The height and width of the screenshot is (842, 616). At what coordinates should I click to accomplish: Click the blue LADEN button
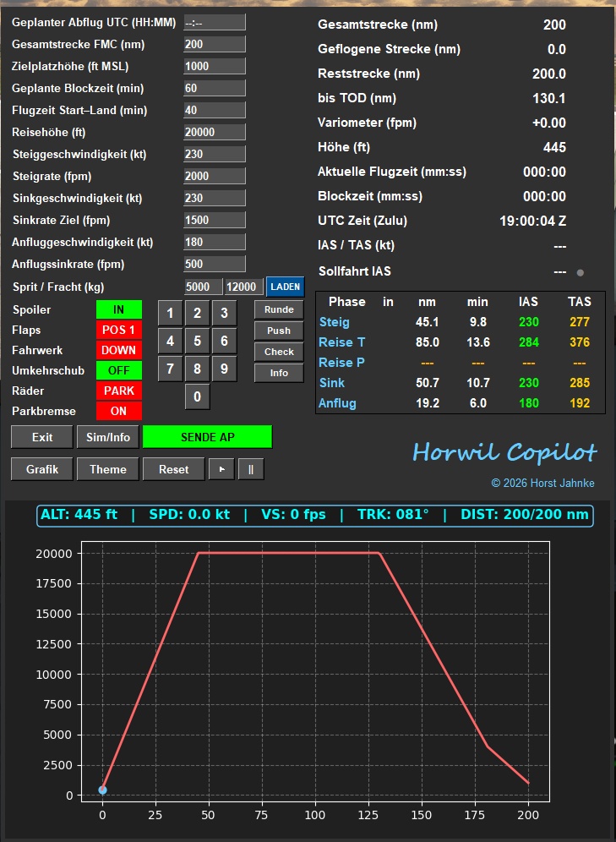pos(285,287)
